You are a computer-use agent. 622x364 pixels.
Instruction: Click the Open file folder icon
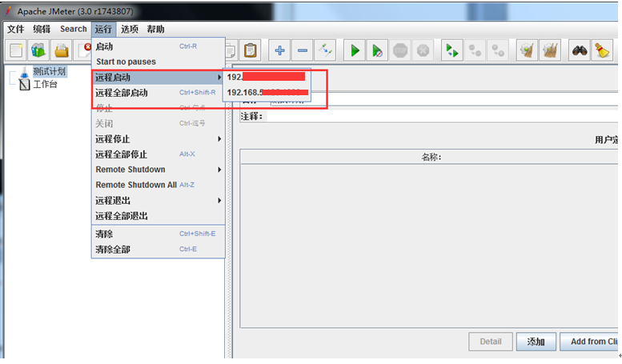62,50
